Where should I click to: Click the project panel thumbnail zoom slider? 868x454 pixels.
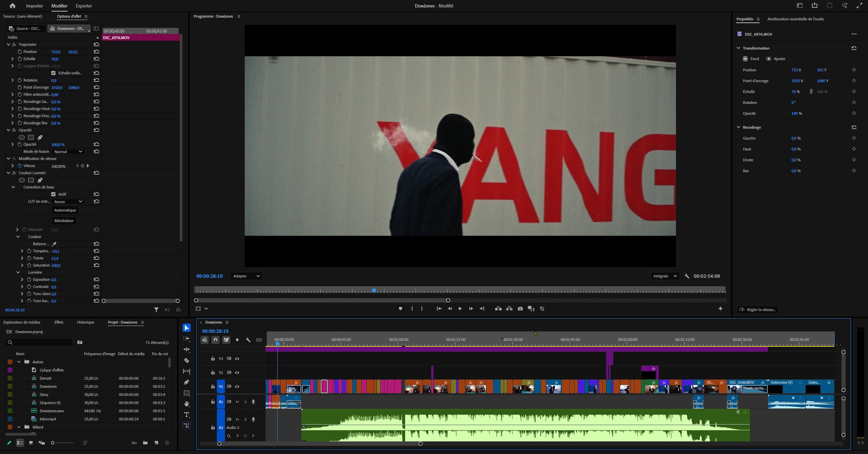point(62,443)
